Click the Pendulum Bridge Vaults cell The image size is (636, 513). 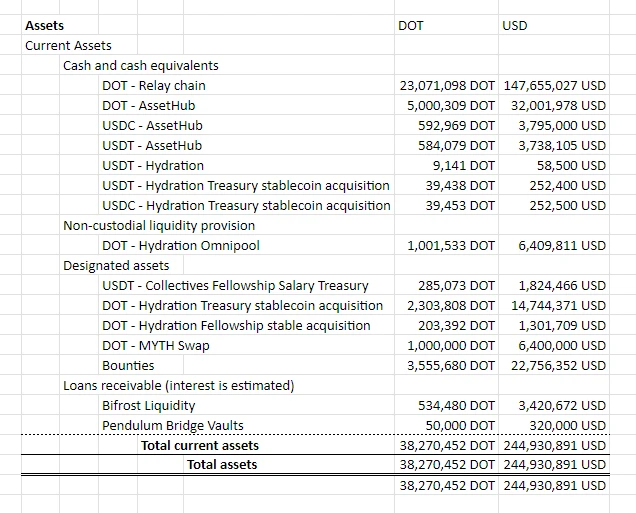[172, 425]
